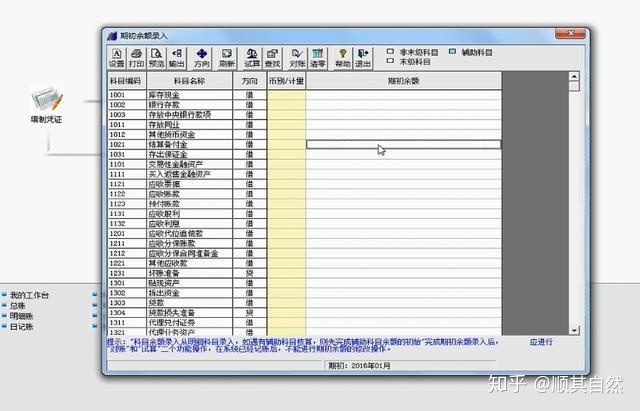
Task: Click scrollbar up arrow of the table
Action: [x=574, y=76]
